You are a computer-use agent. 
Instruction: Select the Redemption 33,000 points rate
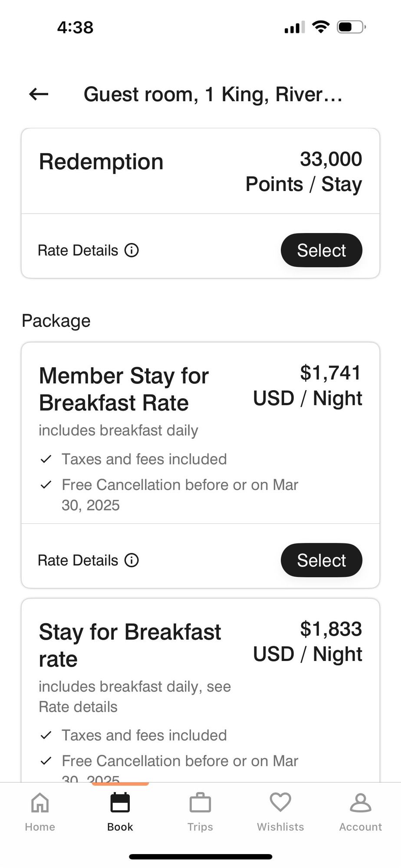[x=321, y=250]
